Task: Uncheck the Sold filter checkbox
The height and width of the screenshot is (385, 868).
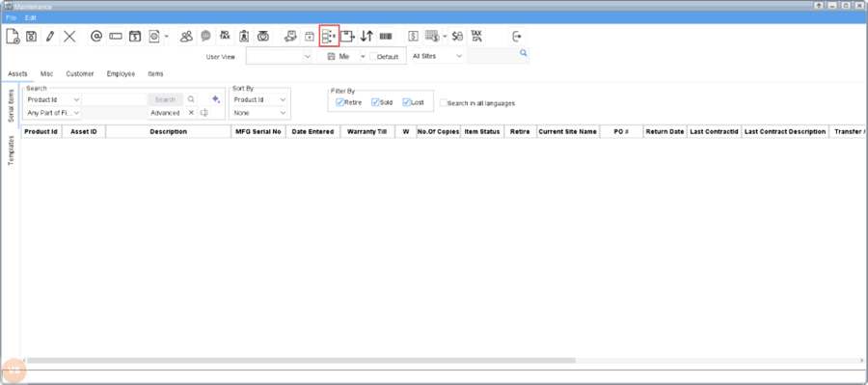Action: (375, 102)
